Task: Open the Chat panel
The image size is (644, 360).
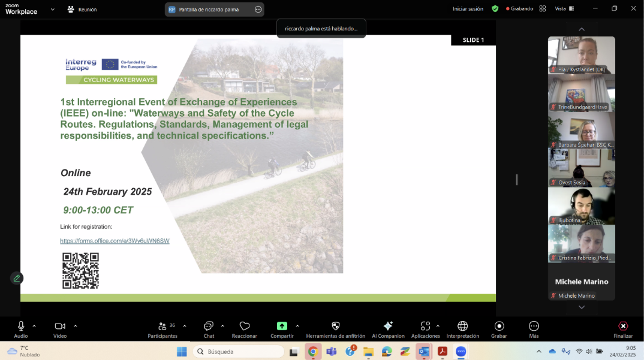Action: click(208, 326)
